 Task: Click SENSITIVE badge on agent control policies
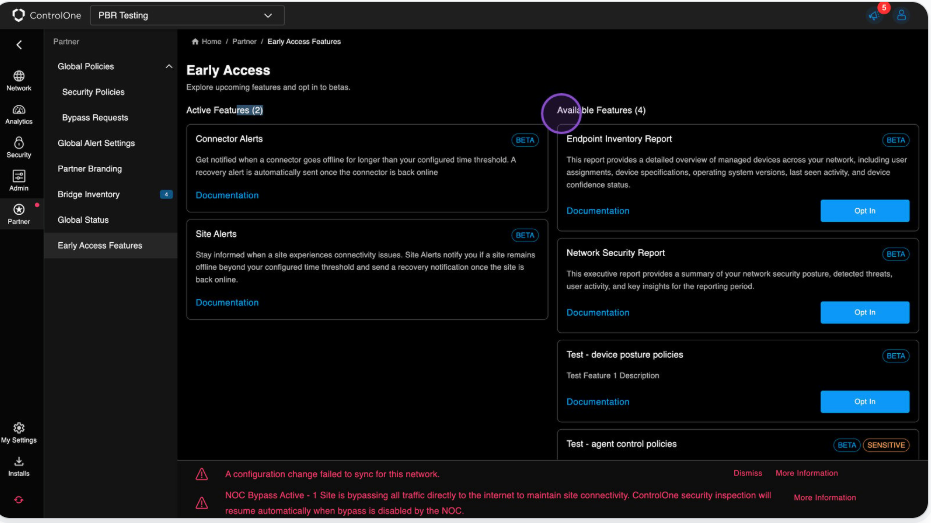(x=886, y=445)
